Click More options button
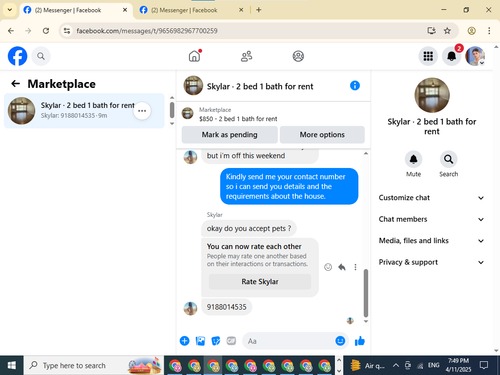 pyautogui.click(x=322, y=135)
